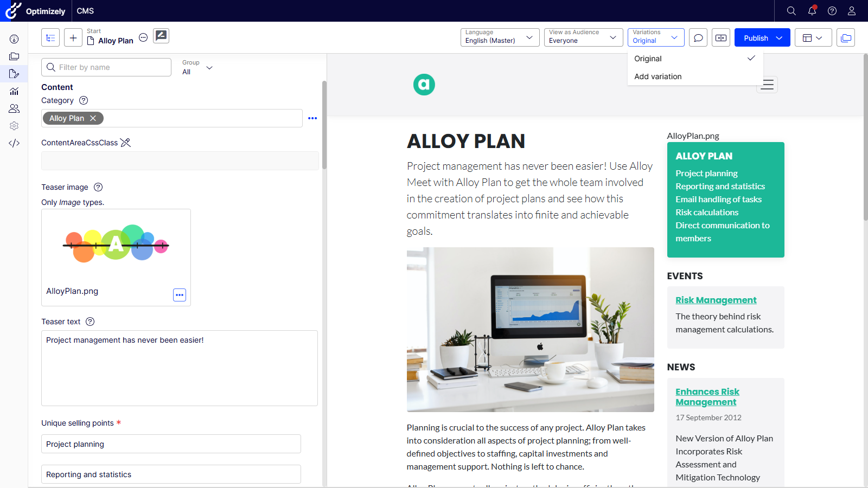Toggle the navigation tree pane button
The image size is (868, 488).
pos(50,38)
